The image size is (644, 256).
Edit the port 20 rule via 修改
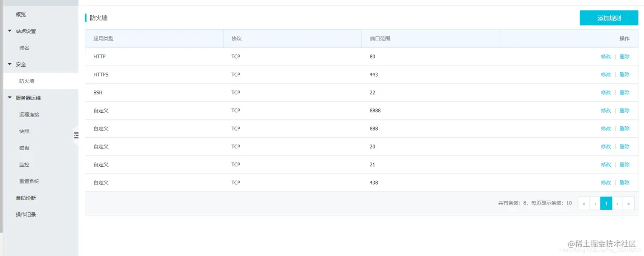[x=606, y=147]
